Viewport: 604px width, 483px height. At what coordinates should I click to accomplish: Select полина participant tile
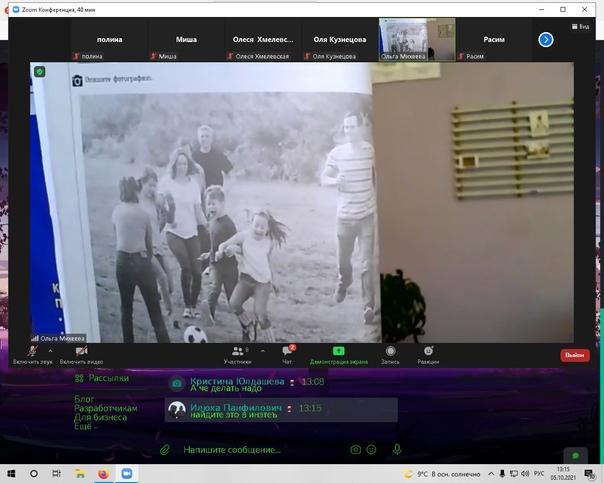109,40
